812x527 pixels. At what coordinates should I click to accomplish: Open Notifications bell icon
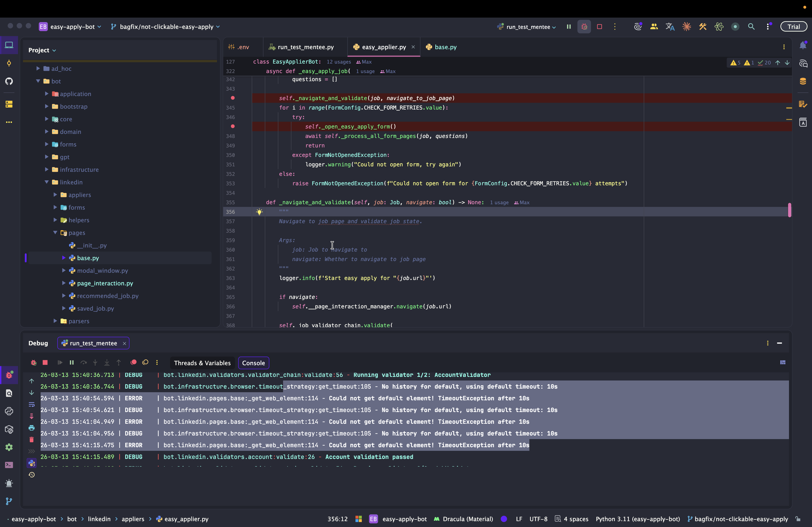coord(803,45)
